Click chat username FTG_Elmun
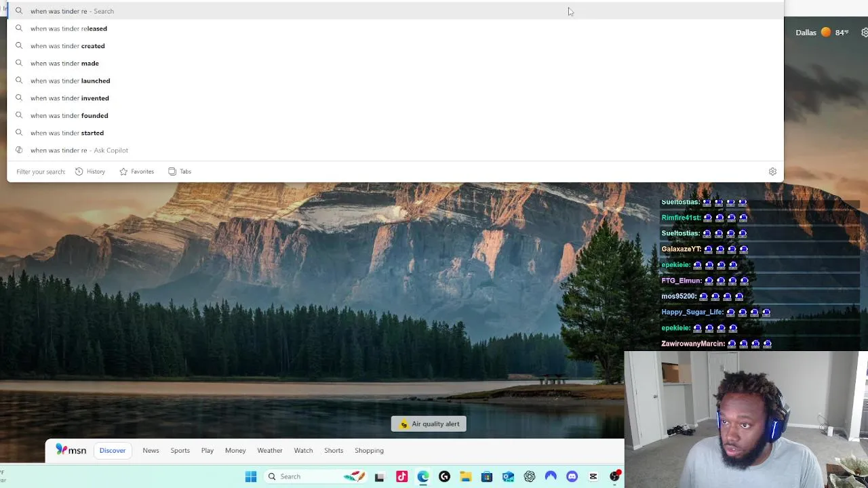Screen dimensions: 868x488 (x=682, y=281)
